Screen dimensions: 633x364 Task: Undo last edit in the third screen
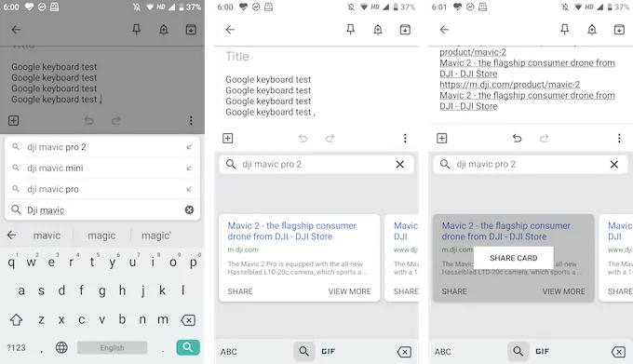tap(517, 138)
